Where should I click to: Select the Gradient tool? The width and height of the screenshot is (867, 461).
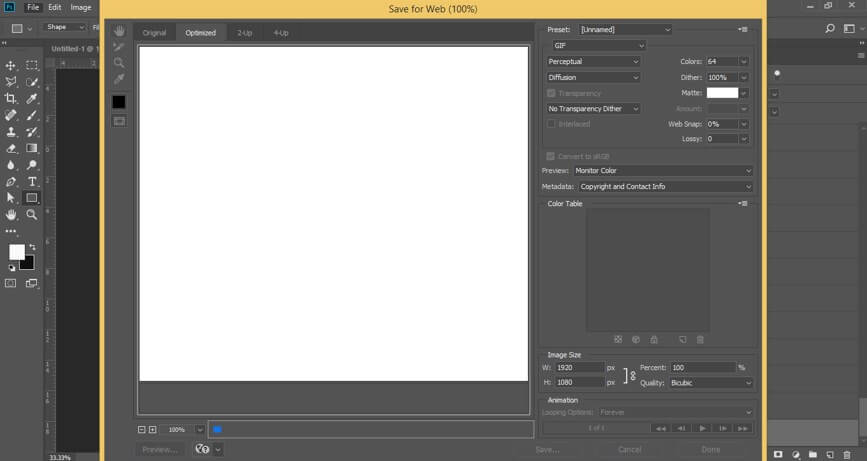click(x=32, y=148)
